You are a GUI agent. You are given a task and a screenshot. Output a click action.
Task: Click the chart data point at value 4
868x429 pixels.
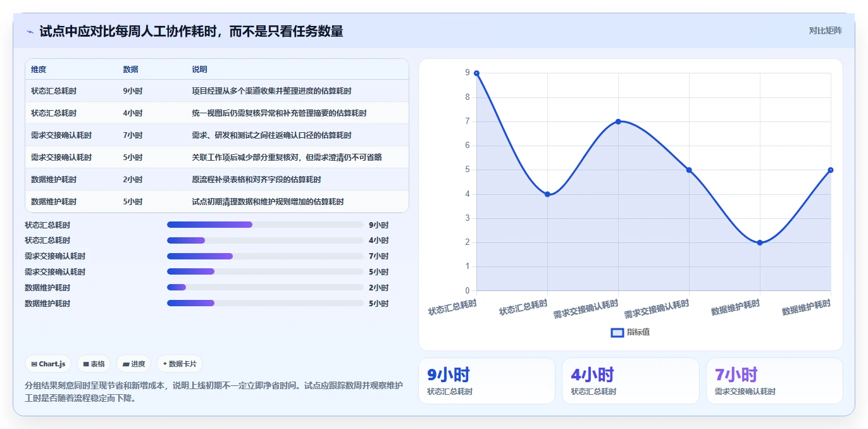coord(547,194)
